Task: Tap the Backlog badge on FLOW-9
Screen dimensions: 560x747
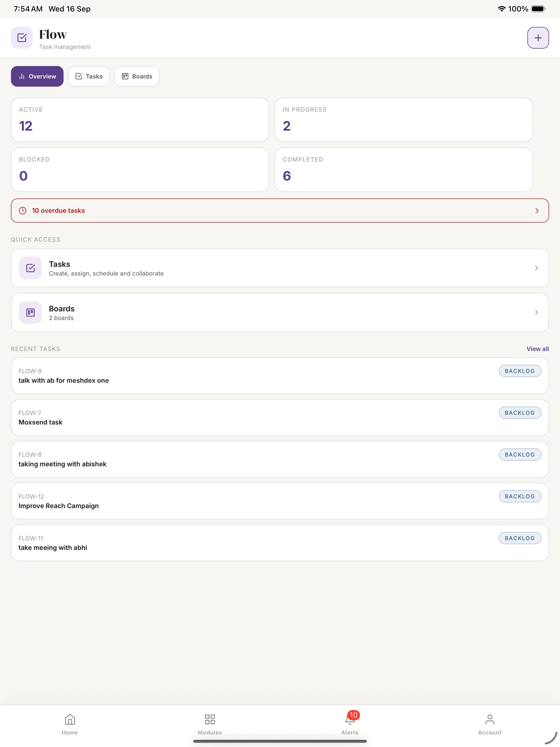Action: click(x=520, y=371)
